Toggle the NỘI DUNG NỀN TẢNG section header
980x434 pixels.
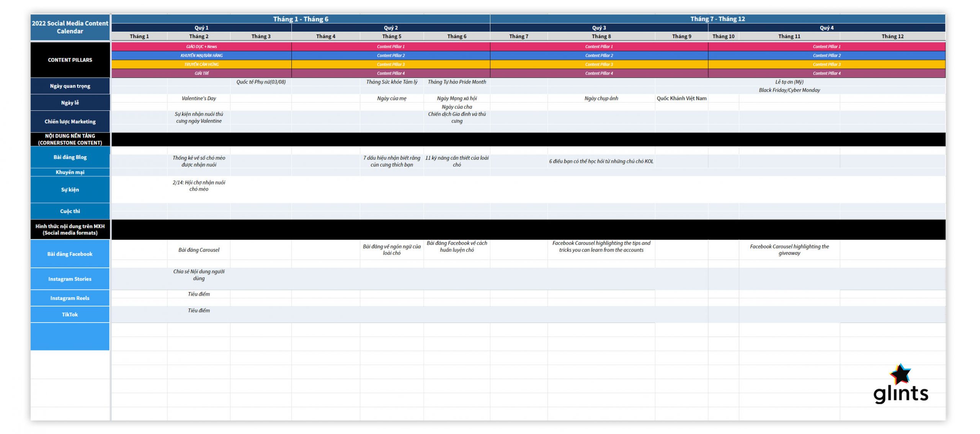click(69, 138)
